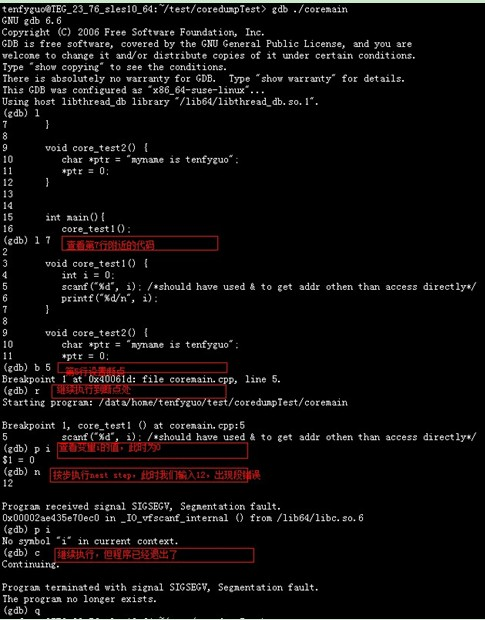Click the 'void core_test1() {' source line
Image resolution: width=485 pixels, height=620 pixels.
point(96,264)
